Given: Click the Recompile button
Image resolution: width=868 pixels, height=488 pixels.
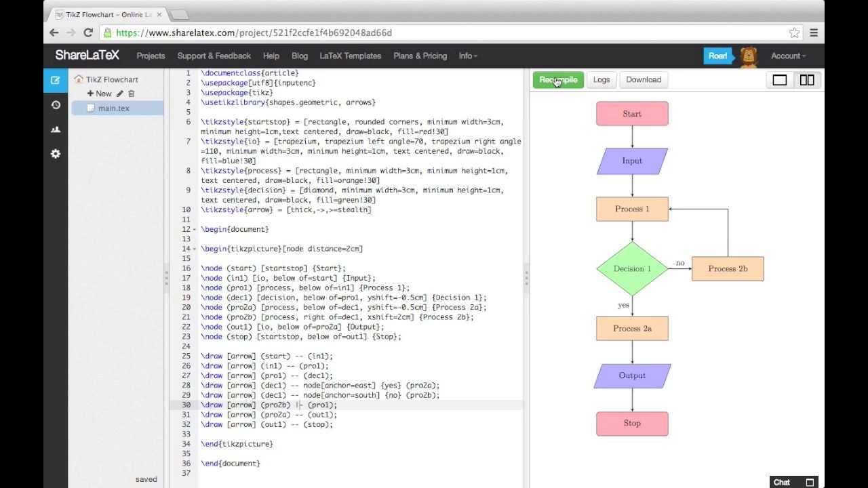Looking at the screenshot, I should click(x=558, y=80).
